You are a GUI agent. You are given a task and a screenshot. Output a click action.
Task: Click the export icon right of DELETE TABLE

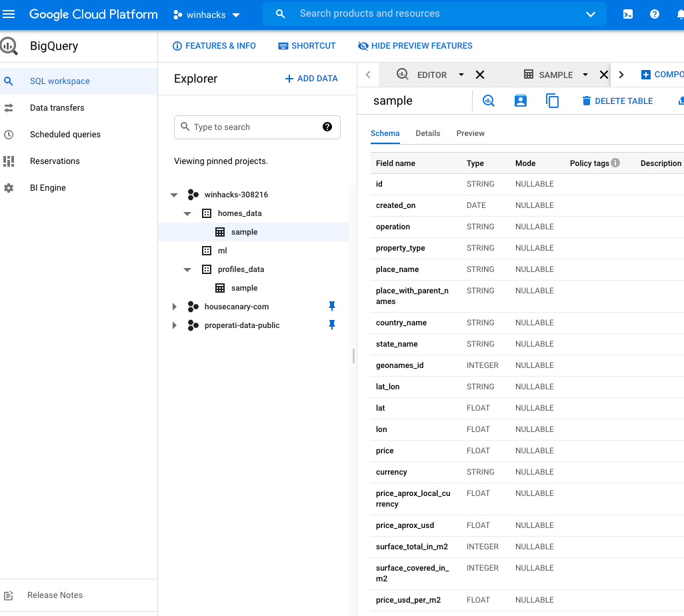click(x=681, y=101)
